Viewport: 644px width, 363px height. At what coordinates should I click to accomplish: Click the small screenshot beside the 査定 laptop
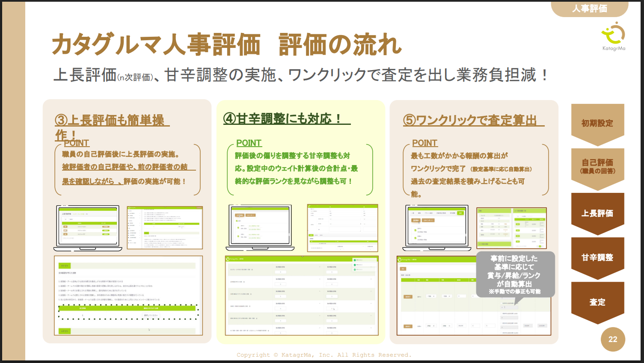(511, 228)
